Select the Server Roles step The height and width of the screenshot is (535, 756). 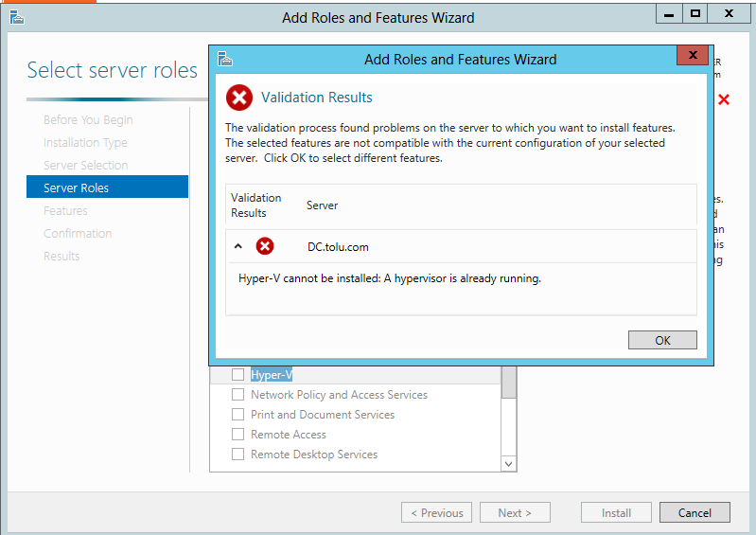[107, 187]
